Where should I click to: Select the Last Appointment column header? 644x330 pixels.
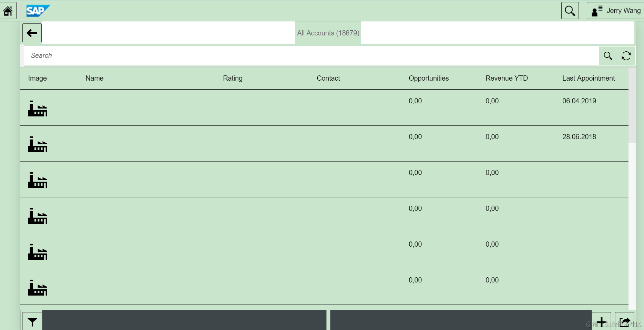point(589,78)
